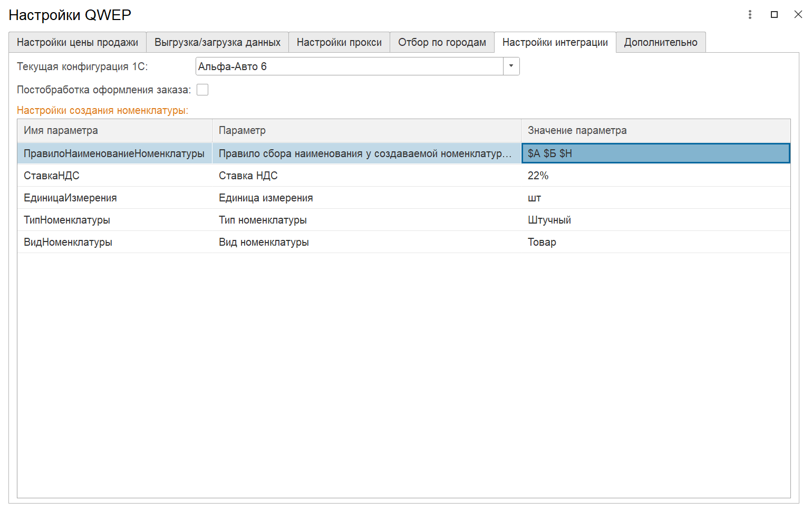Image resolution: width=812 pixels, height=512 pixels.
Task: Open the three-dot more options menu
Action: [750, 15]
